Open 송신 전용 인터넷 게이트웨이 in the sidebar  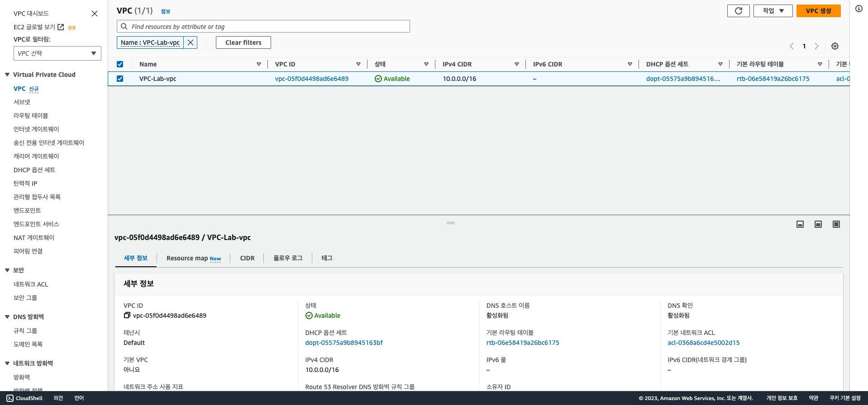click(49, 143)
